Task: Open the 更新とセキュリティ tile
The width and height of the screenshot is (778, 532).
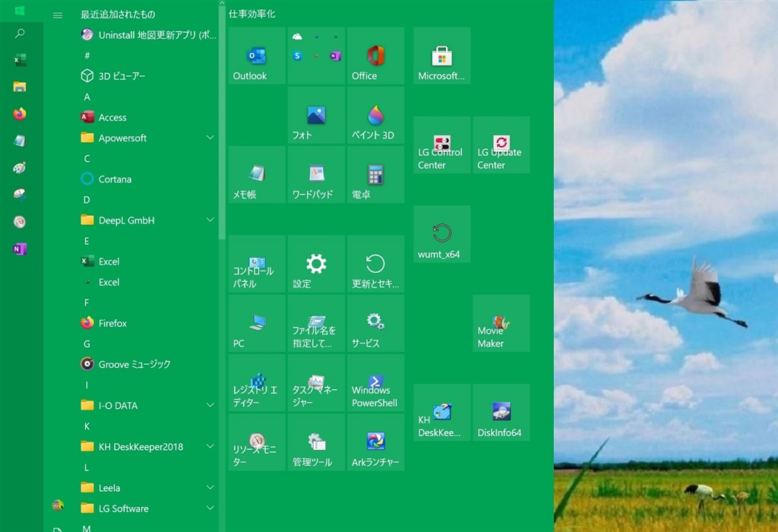Action: click(x=375, y=264)
